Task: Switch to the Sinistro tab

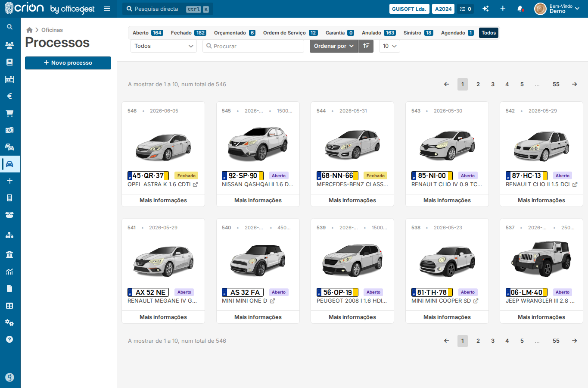Action: [x=418, y=33]
